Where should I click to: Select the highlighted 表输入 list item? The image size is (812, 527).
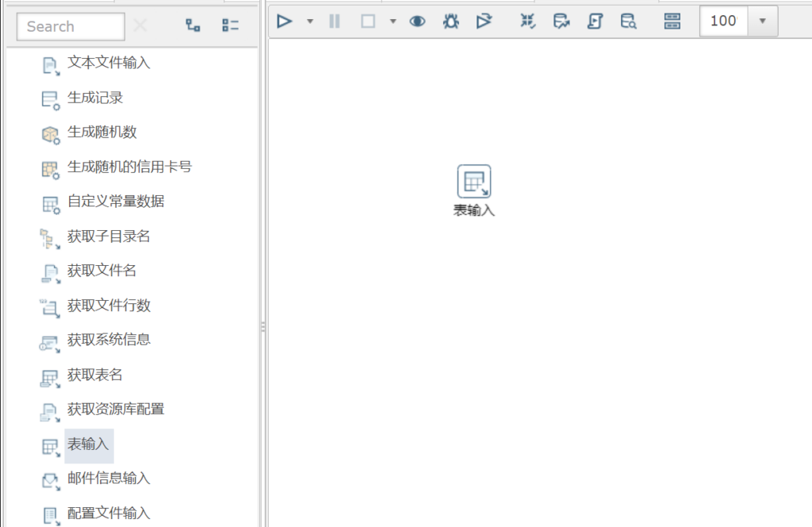coord(88,444)
